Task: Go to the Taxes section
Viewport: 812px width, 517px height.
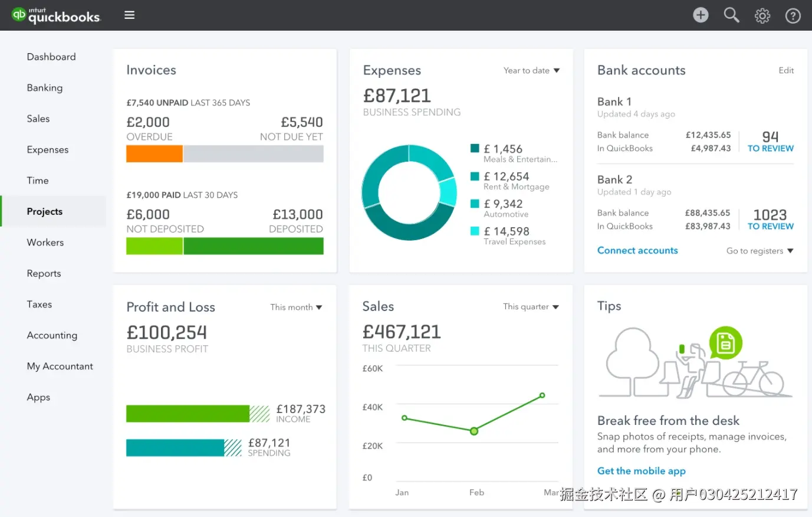Action: pos(39,304)
